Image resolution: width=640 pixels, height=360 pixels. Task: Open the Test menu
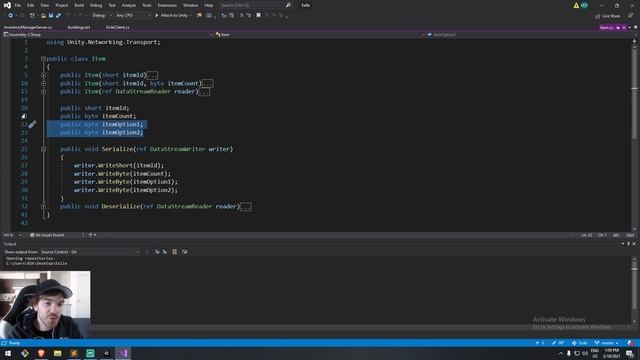click(112, 5)
